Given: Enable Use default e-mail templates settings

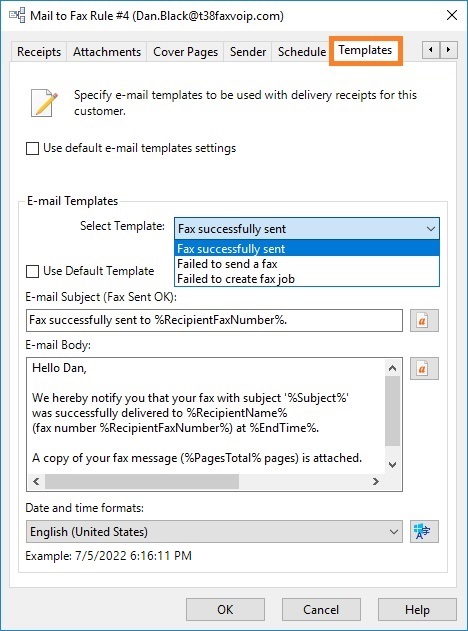Looking at the screenshot, I should pos(32,148).
